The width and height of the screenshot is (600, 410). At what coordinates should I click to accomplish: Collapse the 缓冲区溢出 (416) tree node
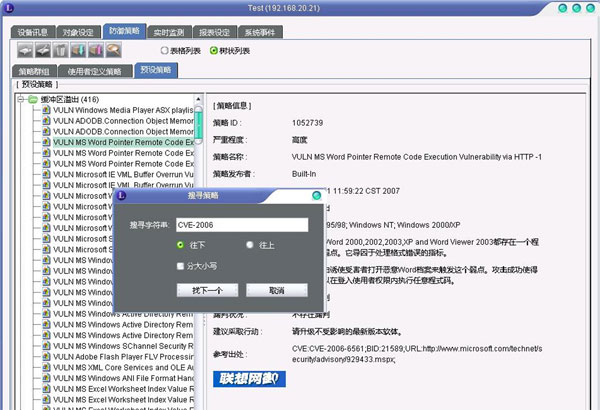click(22, 98)
